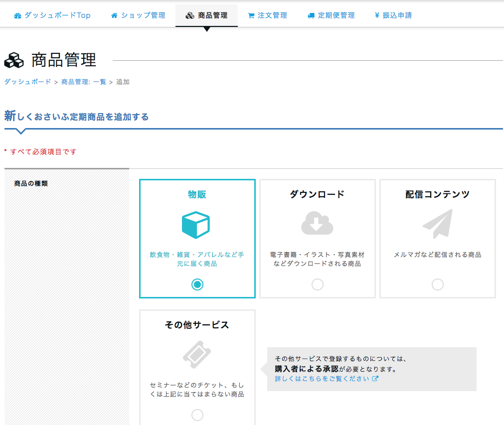Viewport: 504px width, 425px height.
Task: Click the 商品の種類 label
Action: [31, 183]
